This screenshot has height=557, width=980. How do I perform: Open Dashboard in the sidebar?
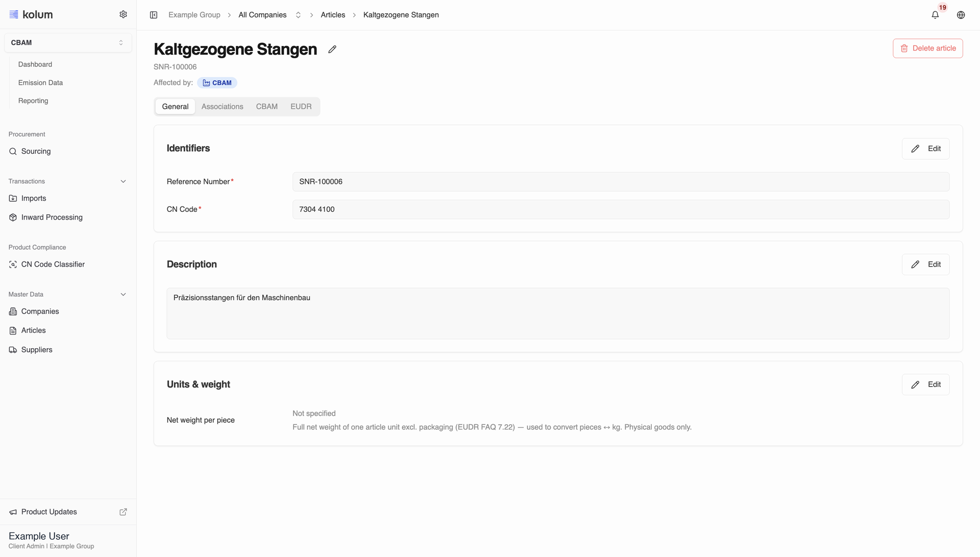35,64
